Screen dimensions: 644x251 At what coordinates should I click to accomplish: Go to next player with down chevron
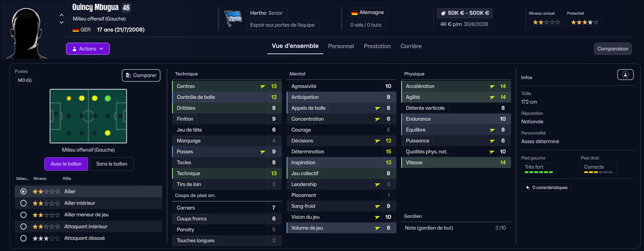click(x=62, y=22)
